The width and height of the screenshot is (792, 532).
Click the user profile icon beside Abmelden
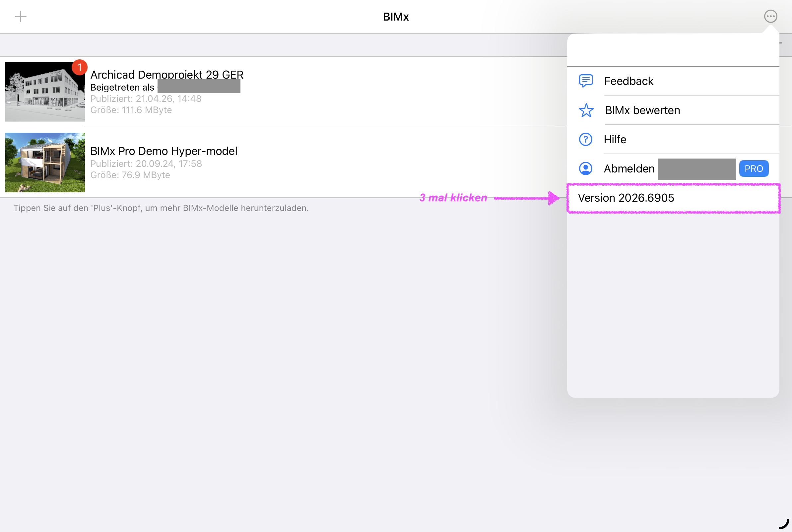(x=585, y=168)
